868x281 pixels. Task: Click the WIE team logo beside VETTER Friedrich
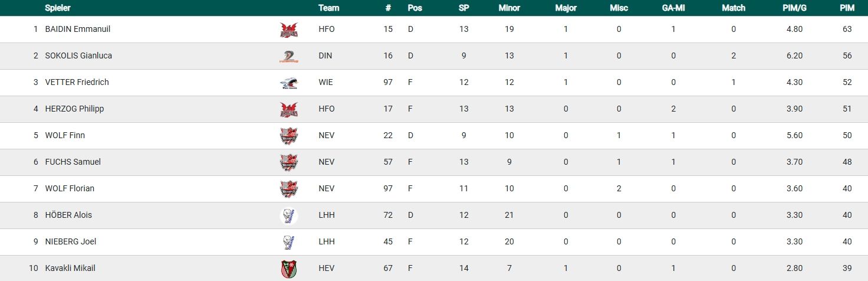tap(289, 83)
